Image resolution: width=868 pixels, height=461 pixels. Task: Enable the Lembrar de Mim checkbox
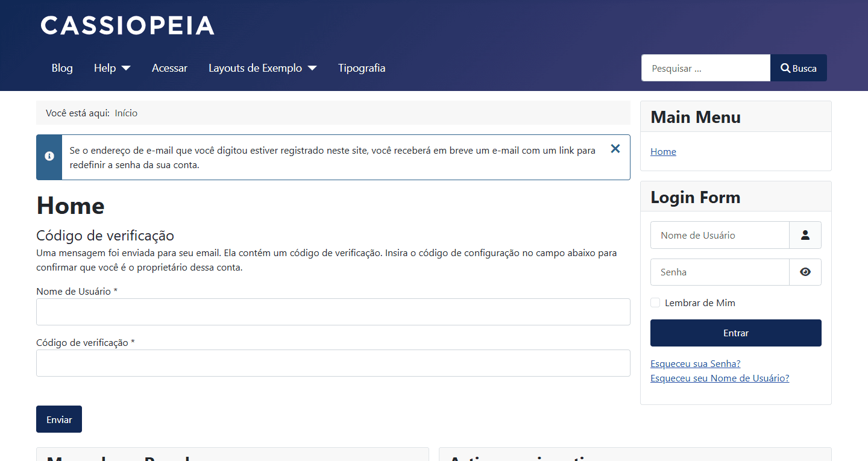(655, 303)
